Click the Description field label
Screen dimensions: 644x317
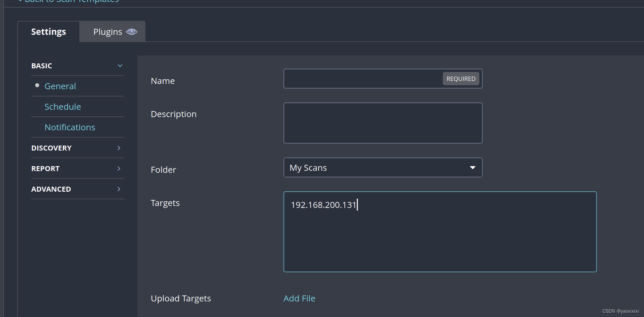pyautogui.click(x=174, y=114)
